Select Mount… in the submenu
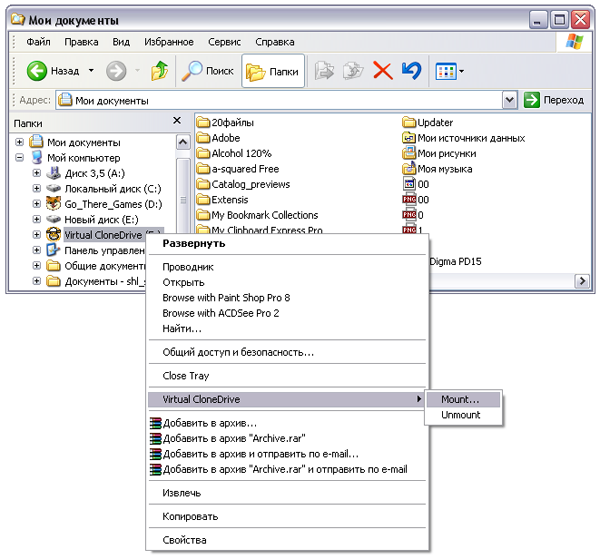 (x=463, y=399)
